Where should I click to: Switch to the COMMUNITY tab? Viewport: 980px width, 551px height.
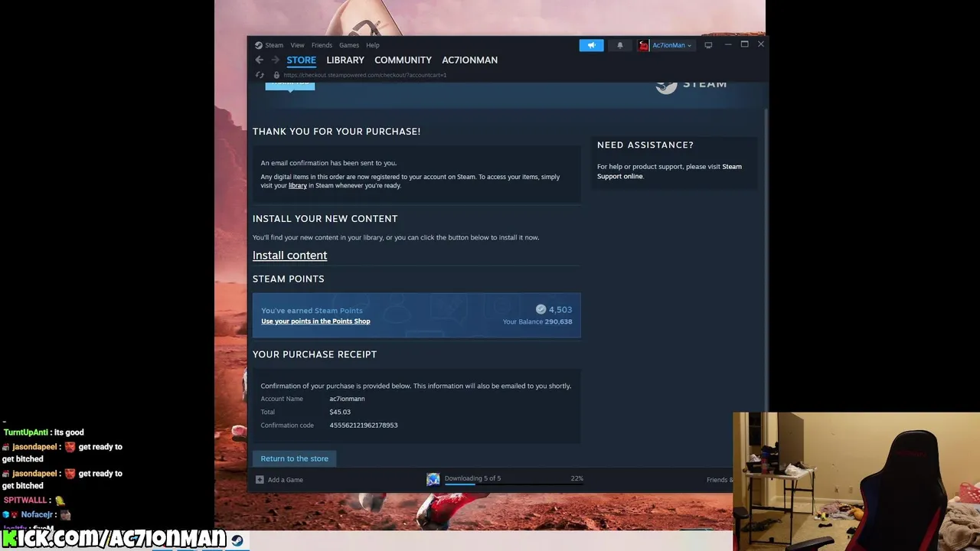(403, 60)
